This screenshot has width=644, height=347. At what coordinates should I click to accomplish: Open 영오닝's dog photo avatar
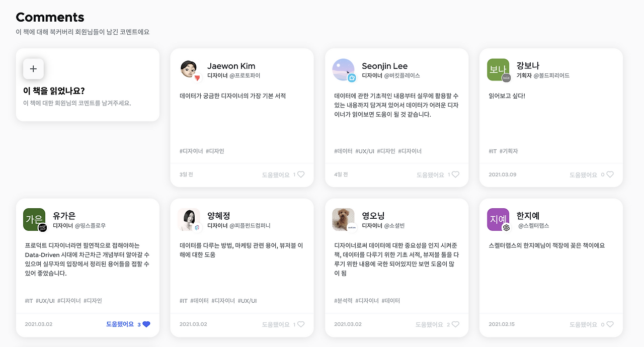343,220
